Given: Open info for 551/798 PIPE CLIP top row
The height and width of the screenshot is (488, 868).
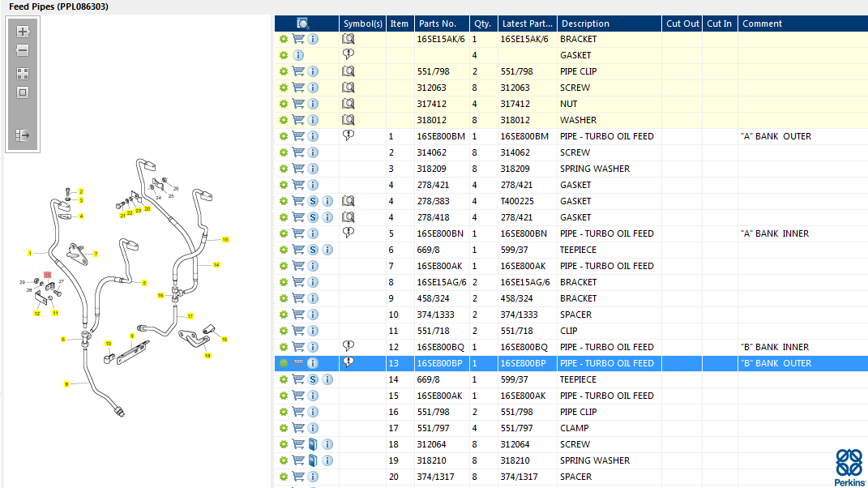Looking at the screenshot, I should click(x=313, y=71).
